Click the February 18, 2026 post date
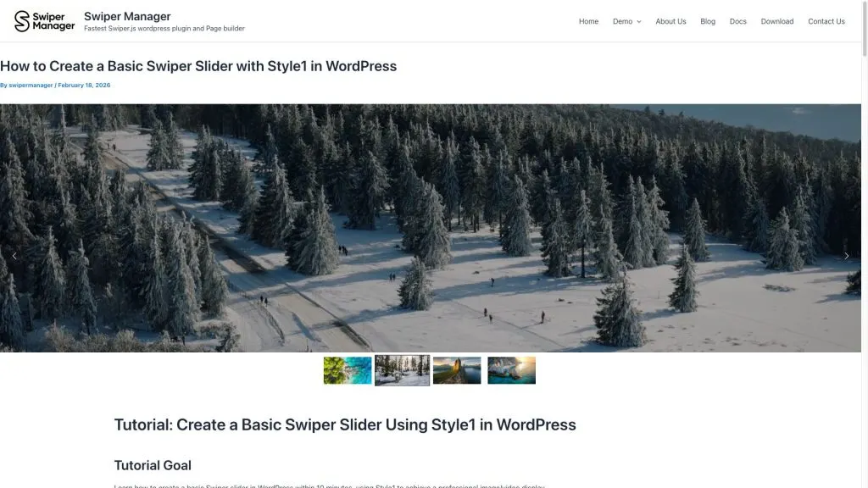Viewport: 868px width, 488px height. coord(84,86)
